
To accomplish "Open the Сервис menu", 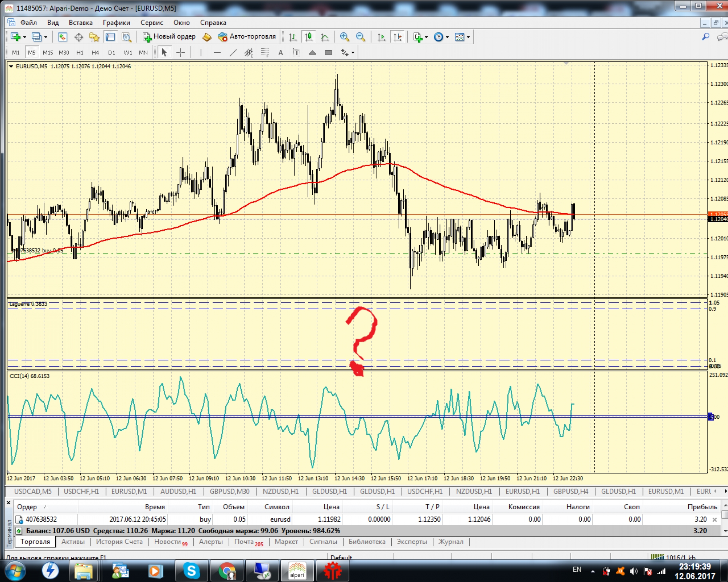I will (151, 23).
